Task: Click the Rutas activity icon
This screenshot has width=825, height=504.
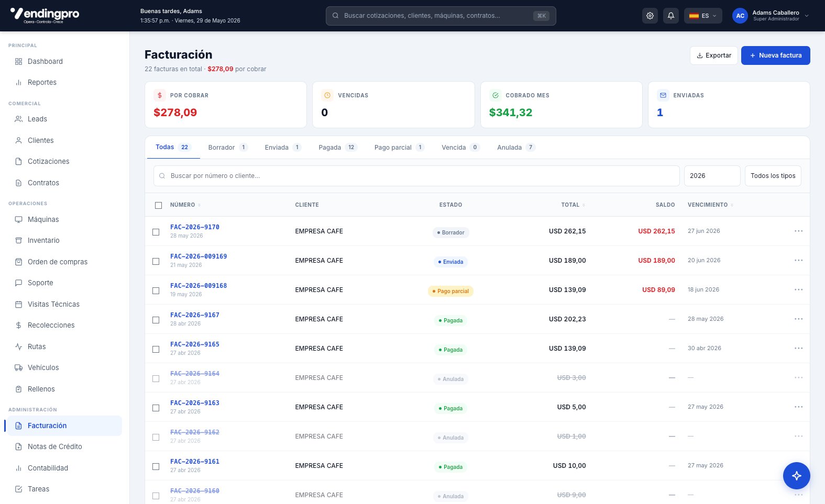Action: coord(18,346)
